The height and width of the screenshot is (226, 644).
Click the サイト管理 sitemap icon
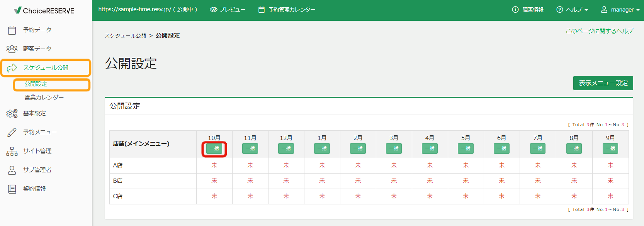pos(12,151)
